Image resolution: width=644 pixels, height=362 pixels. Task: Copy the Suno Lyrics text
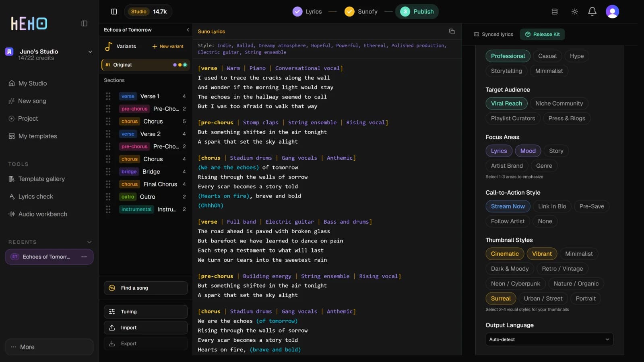pyautogui.click(x=452, y=31)
